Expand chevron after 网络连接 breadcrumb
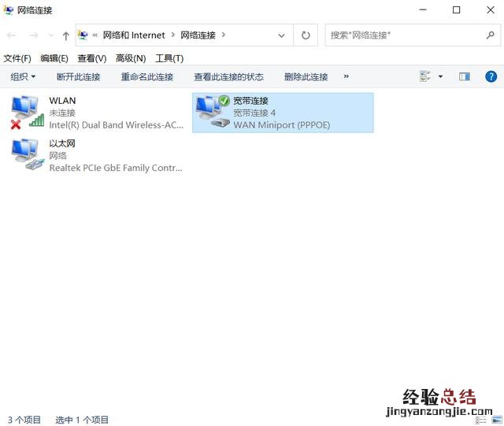Image resolution: width=504 pixels, height=426 pixels. coord(224,35)
